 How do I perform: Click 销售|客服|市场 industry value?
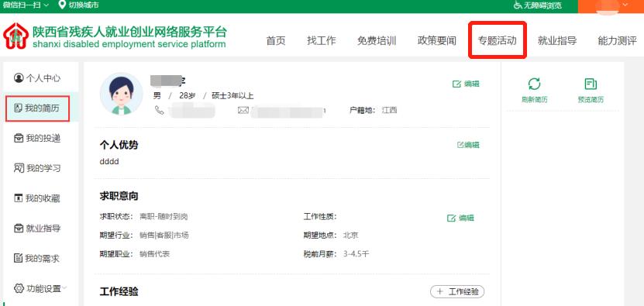point(164,236)
